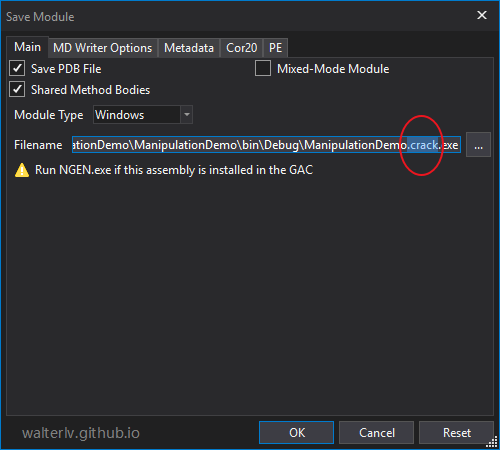This screenshot has height=450, width=500.
Task: Uncheck Shared Method Bodies
Action: [17, 89]
